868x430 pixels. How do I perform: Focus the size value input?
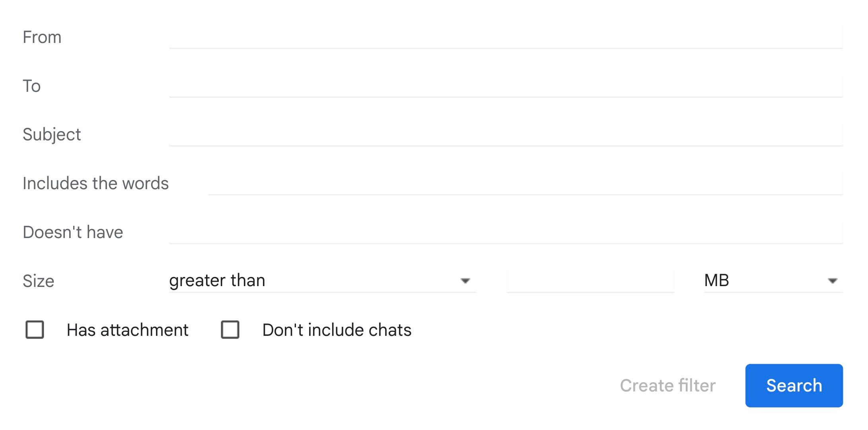click(x=590, y=281)
